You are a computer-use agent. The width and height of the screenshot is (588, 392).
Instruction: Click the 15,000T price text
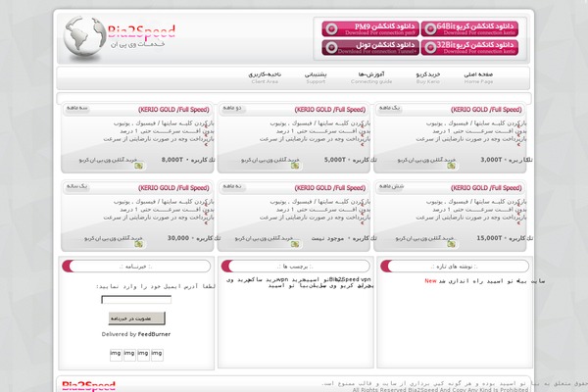click(489, 238)
